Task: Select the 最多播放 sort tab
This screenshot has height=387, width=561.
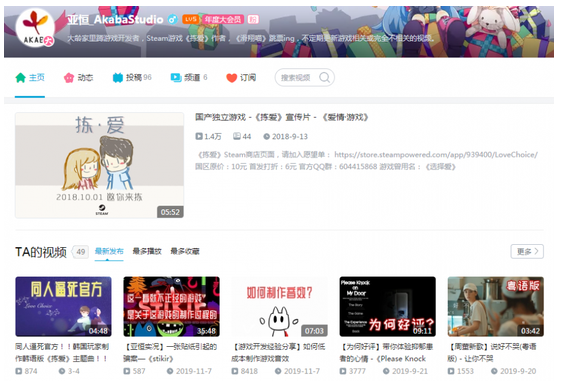Action: click(147, 251)
